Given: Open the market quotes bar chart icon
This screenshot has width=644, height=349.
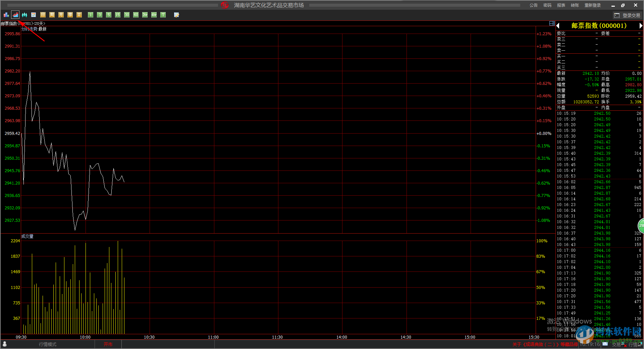Looking at the screenshot, I should click(x=6, y=15).
